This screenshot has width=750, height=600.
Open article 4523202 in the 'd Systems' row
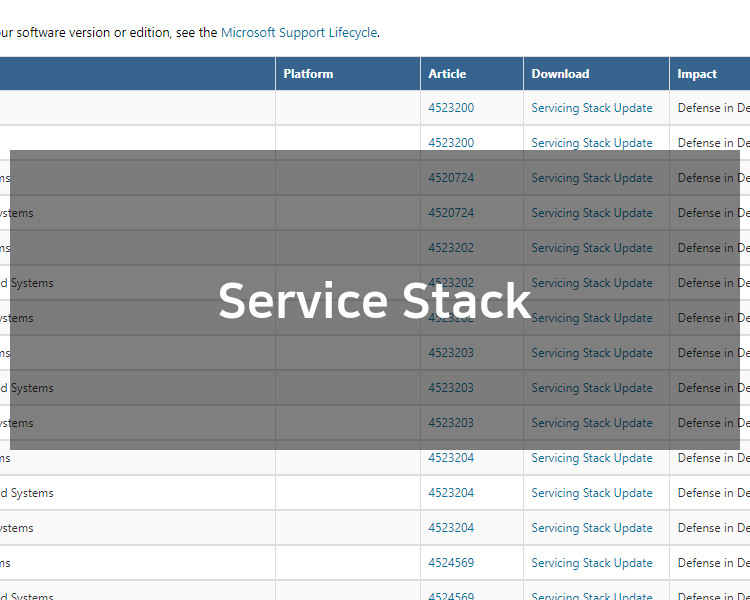[451, 282]
